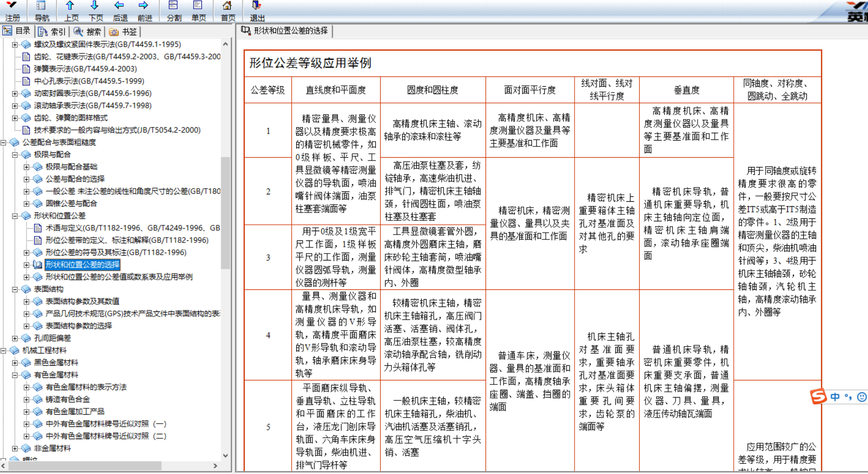Viewport: 868px width, 474px height.
Task: Select highlighted 形状和位置公差的选择 item
Action: point(82,265)
